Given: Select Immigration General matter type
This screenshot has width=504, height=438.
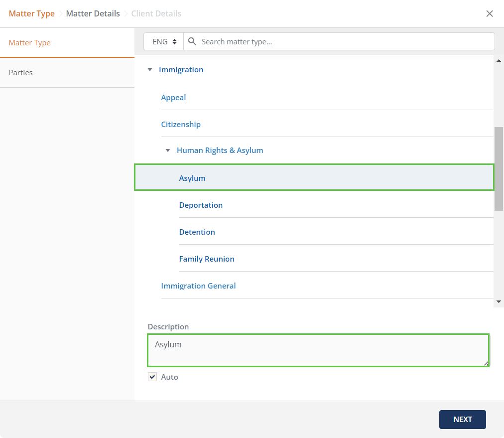Looking at the screenshot, I should click(x=198, y=286).
